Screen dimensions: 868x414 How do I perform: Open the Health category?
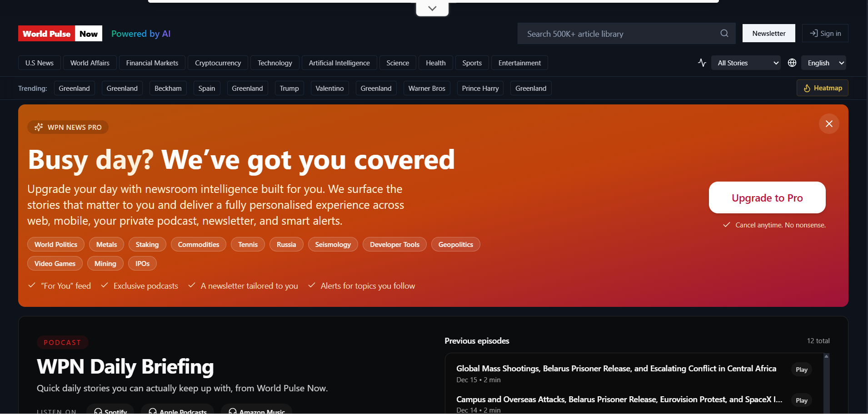tap(436, 63)
